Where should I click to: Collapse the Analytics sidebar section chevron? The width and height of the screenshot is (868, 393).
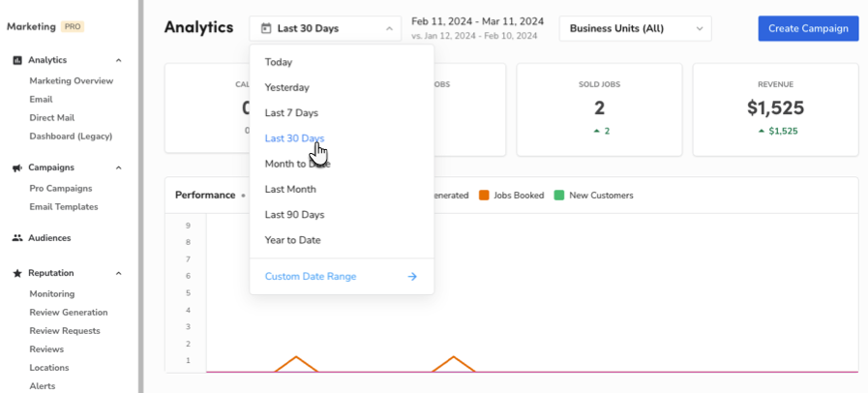coord(118,60)
